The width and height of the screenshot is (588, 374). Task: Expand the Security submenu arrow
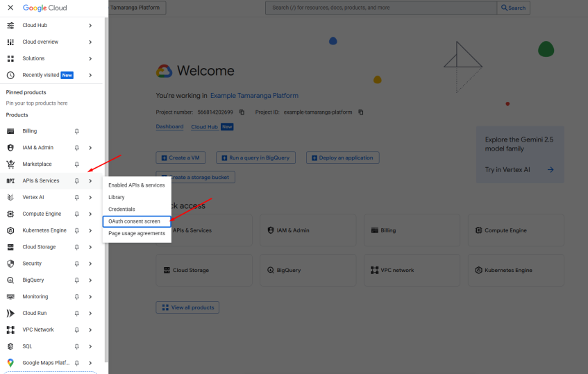(90, 264)
